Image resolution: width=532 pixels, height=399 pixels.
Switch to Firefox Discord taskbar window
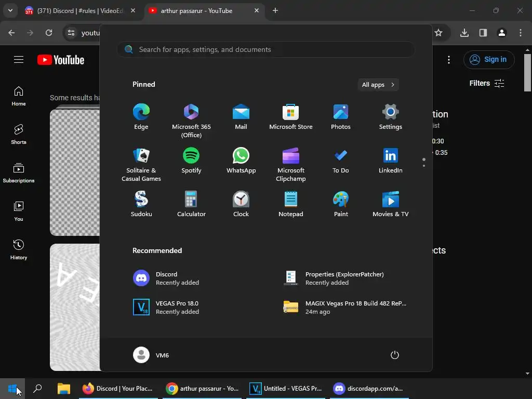click(x=118, y=389)
